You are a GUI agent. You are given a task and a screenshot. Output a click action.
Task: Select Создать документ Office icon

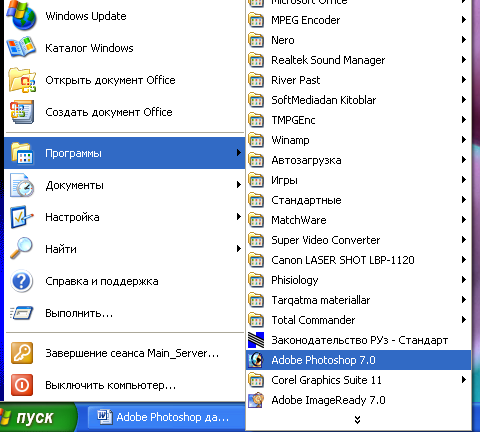click(x=22, y=112)
